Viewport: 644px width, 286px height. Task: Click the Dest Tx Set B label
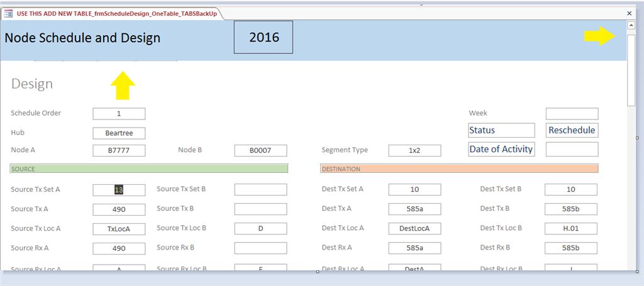click(x=501, y=189)
